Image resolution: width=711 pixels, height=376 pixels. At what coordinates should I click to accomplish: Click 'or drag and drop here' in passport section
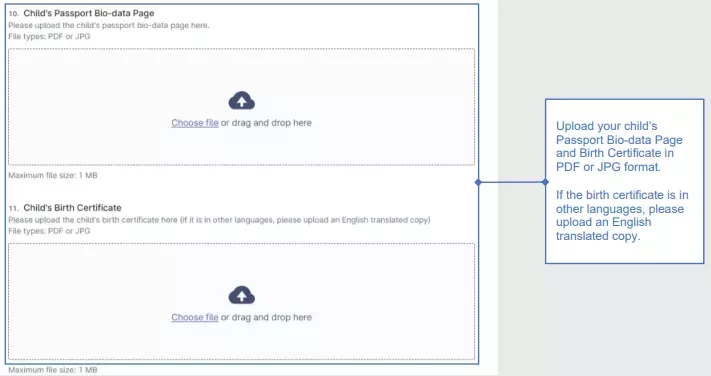(266, 123)
